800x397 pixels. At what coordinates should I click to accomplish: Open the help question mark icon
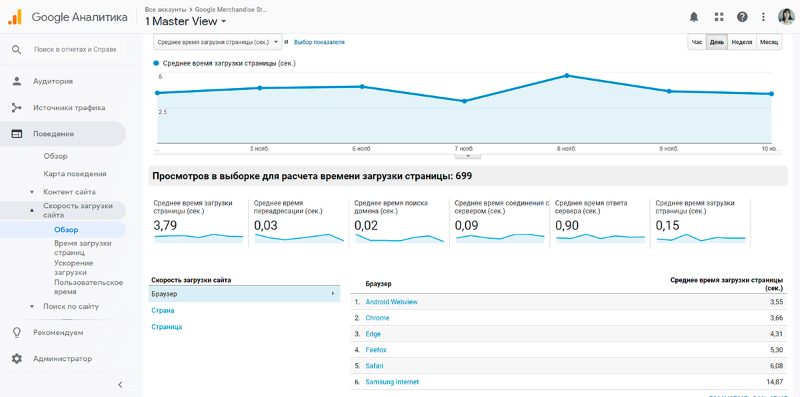click(742, 17)
